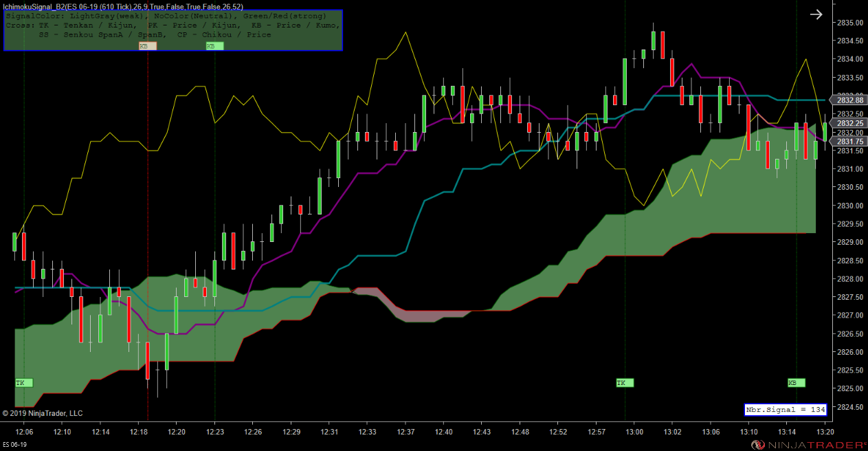The image size is (868, 451).
Task: Click the beige KB signal marker at top
Action: (148, 46)
